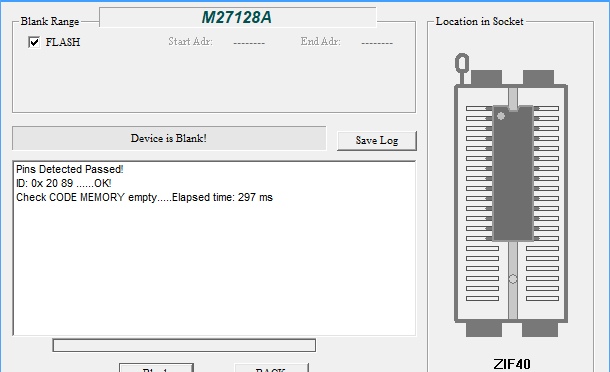The image size is (610, 372).
Task: Select the 'Check CODE MEMORY empty' log line
Action: click(x=144, y=197)
